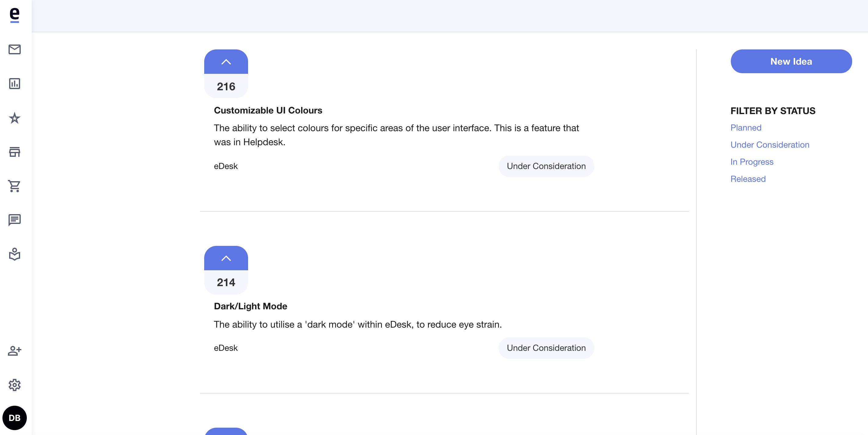Filter ideas by In Progress
The height and width of the screenshot is (435, 868).
(x=752, y=162)
